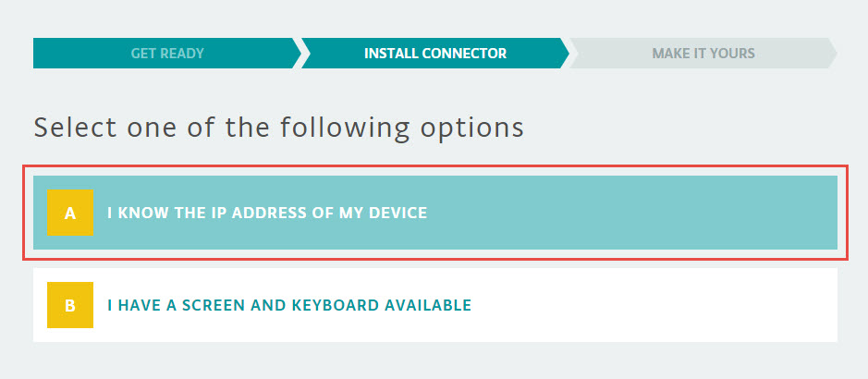This screenshot has height=379, width=868.
Task: Open the INSTALL CONNECTOR step
Action: (435, 54)
